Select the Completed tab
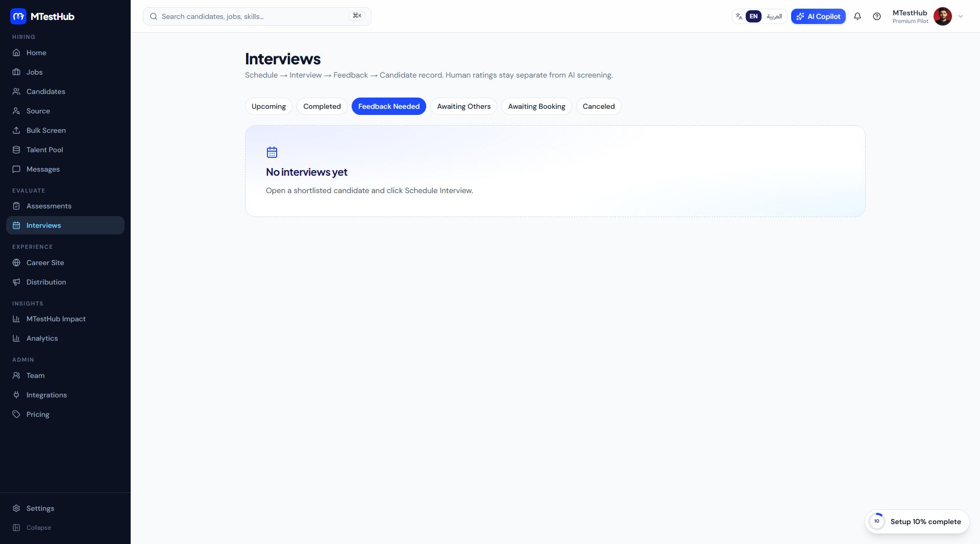 322,106
